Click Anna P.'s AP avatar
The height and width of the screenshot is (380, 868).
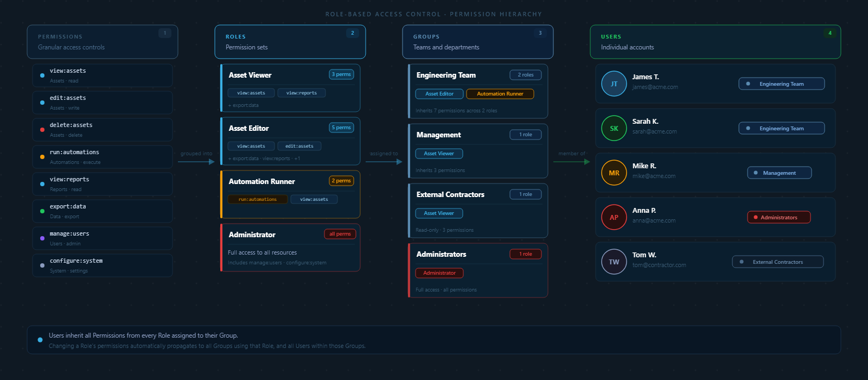614,217
